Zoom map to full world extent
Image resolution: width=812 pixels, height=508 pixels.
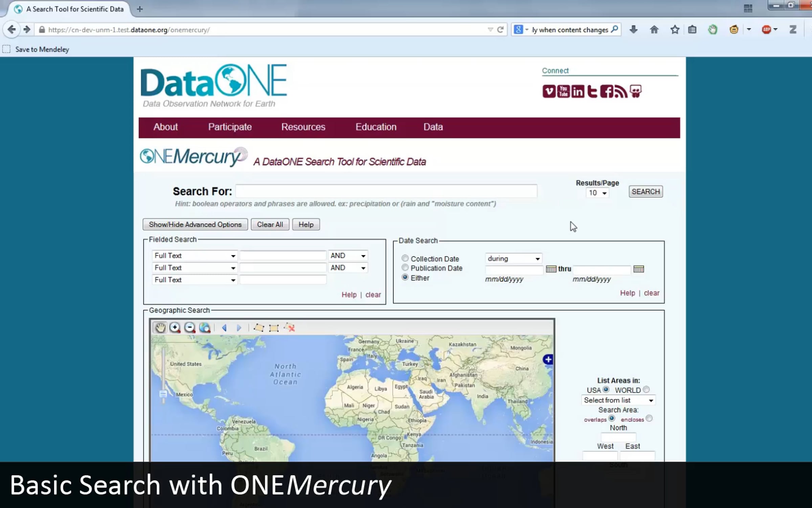click(x=205, y=327)
